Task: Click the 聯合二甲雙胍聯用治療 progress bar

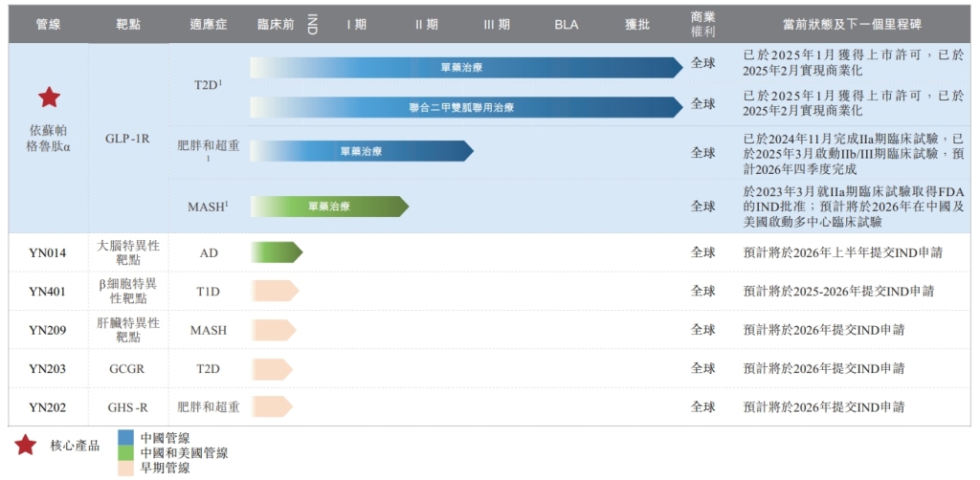Action: [466, 107]
